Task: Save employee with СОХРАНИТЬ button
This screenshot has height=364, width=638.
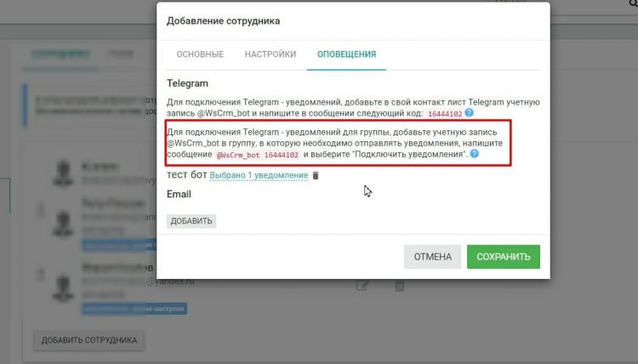Action: [504, 257]
